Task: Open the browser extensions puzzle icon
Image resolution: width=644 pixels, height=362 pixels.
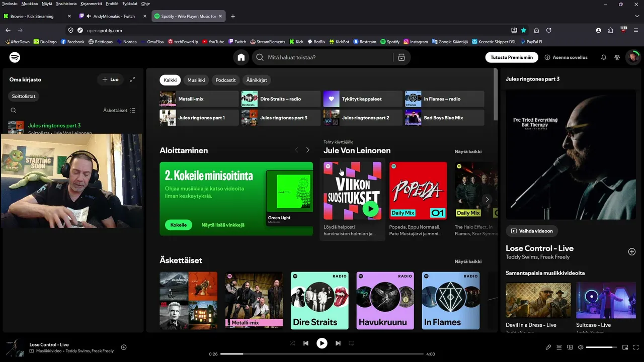Action: click(611, 30)
